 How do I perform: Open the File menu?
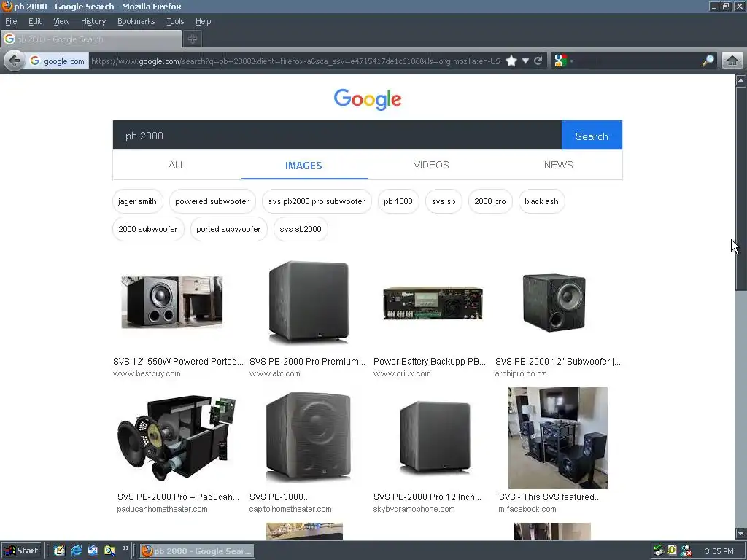(11, 21)
